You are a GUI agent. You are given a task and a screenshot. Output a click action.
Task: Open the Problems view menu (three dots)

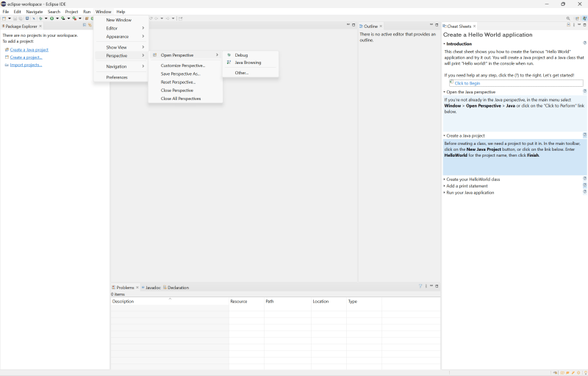(426, 286)
